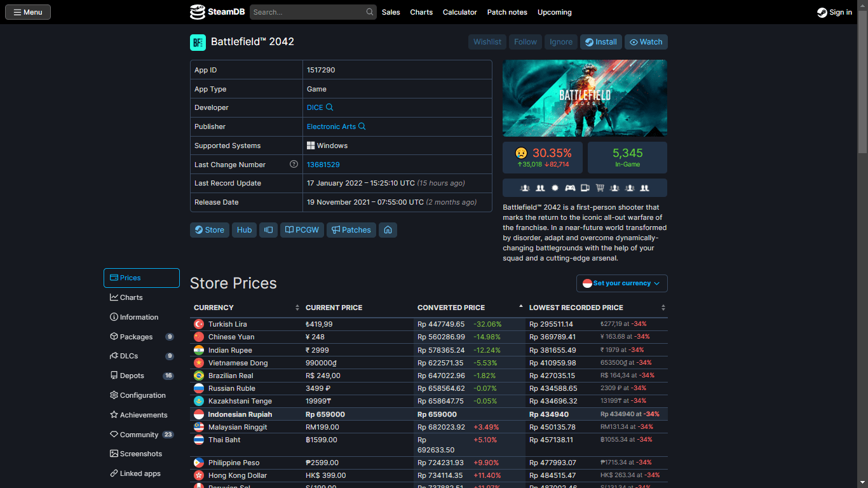
Task: Click the help icon beside Last Change Number
Action: click(294, 164)
